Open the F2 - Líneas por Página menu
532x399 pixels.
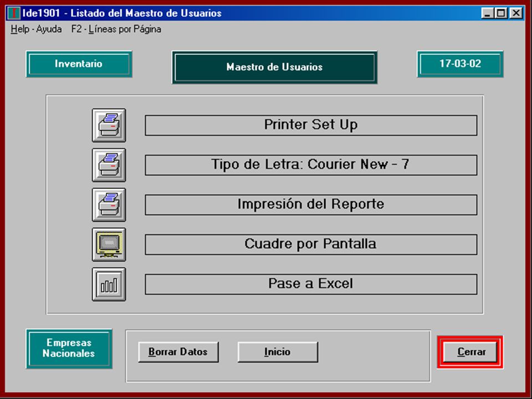click(x=116, y=29)
